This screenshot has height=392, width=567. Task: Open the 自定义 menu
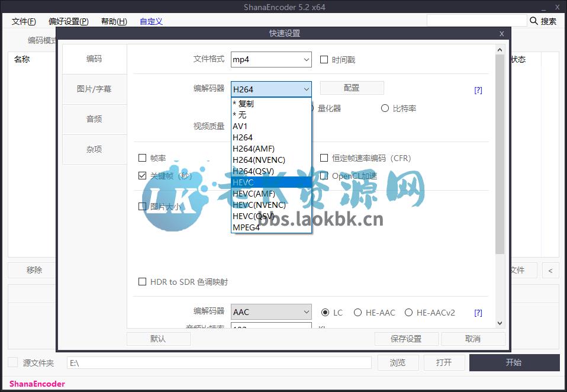[x=151, y=21]
